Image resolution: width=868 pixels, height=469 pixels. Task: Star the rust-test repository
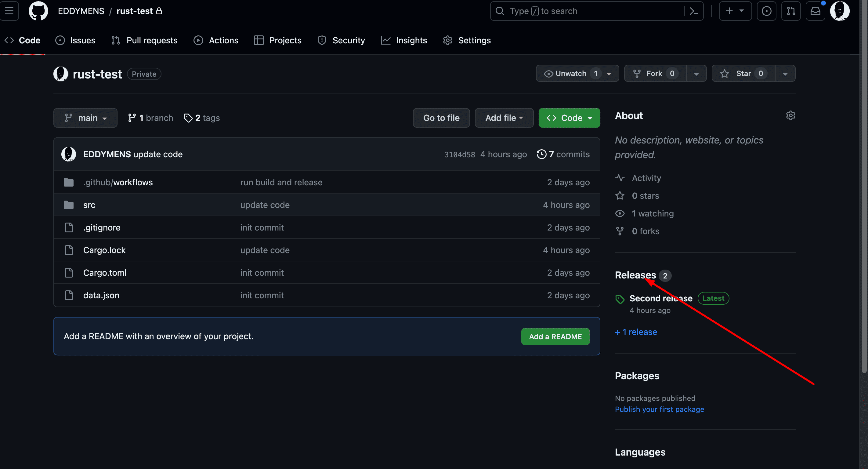[743, 74]
